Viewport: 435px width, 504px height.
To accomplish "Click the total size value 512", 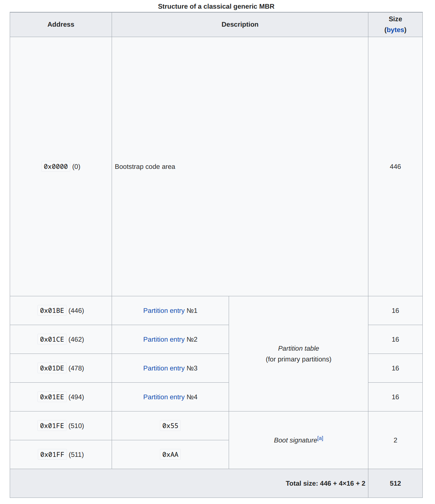I will click(395, 483).
